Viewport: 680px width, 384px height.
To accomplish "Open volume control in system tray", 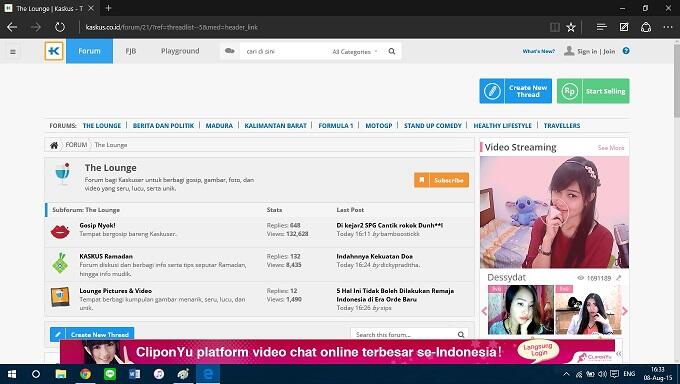I will click(602, 374).
